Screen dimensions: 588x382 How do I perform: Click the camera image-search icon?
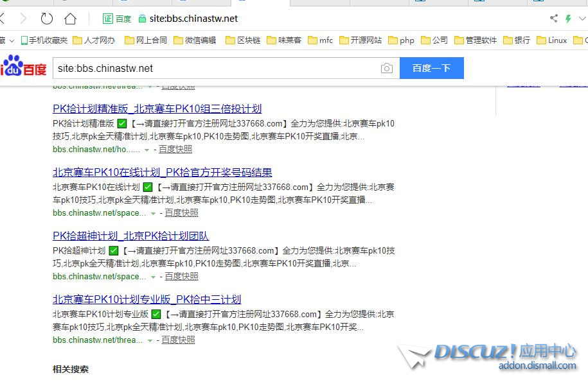click(x=387, y=68)
